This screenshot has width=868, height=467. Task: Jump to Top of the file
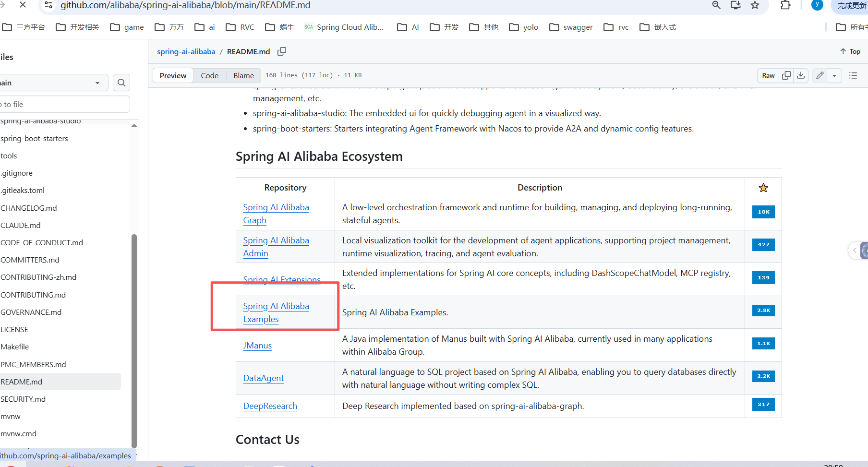coord(850,51)
